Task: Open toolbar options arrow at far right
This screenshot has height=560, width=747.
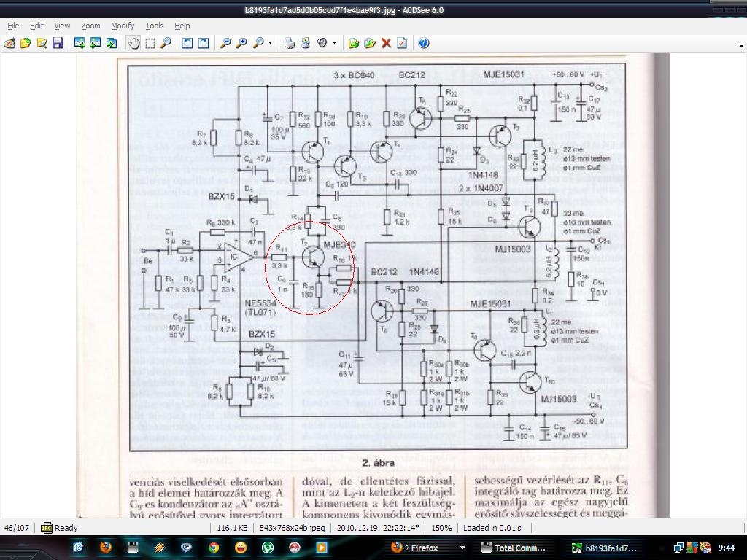Action: tap(741, 46)
